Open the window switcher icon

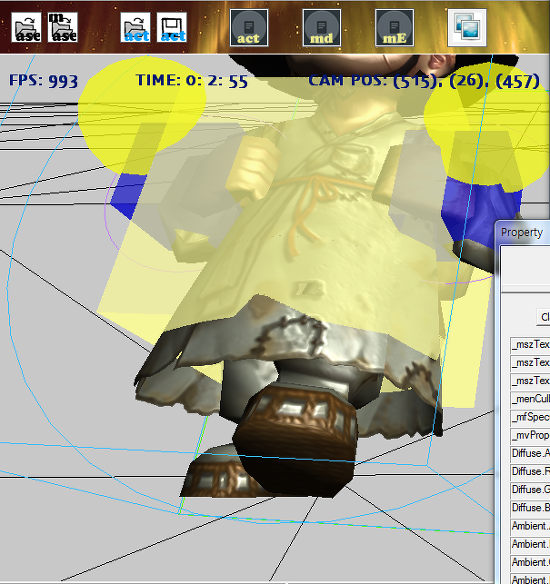pos(467,28)
